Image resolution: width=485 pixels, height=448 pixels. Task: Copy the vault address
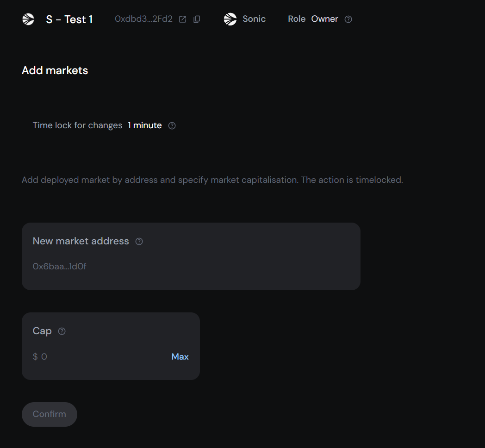click(197, 19)
